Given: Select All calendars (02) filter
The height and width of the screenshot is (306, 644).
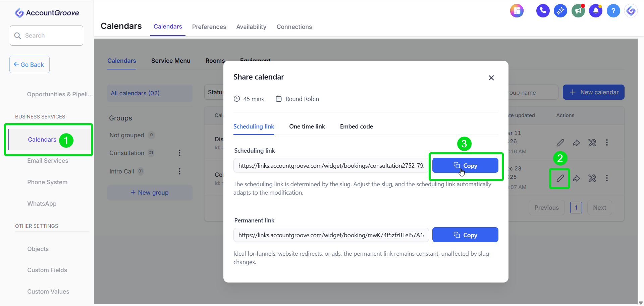Looking at the screenshot, I should 150,93.
